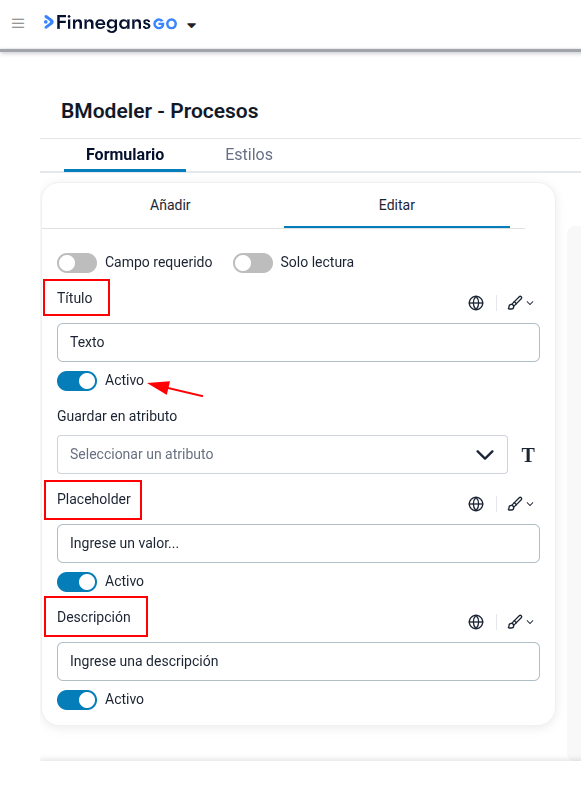Click the globe icon next to Placeholder

click(x=476, y=504)
